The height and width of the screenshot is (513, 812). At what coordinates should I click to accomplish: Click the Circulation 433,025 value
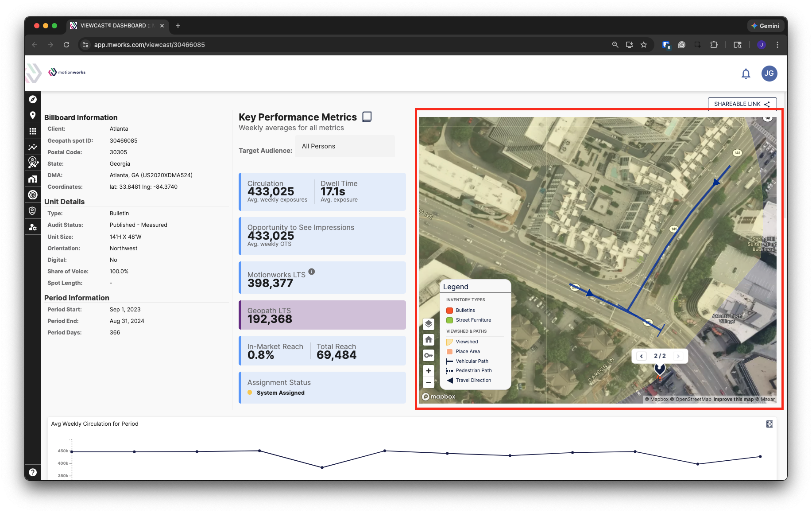(271, 191)
